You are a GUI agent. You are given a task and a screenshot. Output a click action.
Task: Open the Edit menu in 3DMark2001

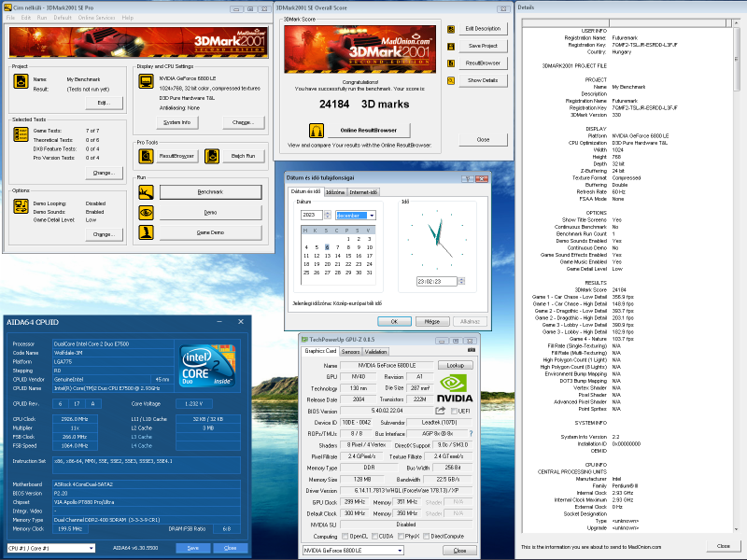click(26, 18)
